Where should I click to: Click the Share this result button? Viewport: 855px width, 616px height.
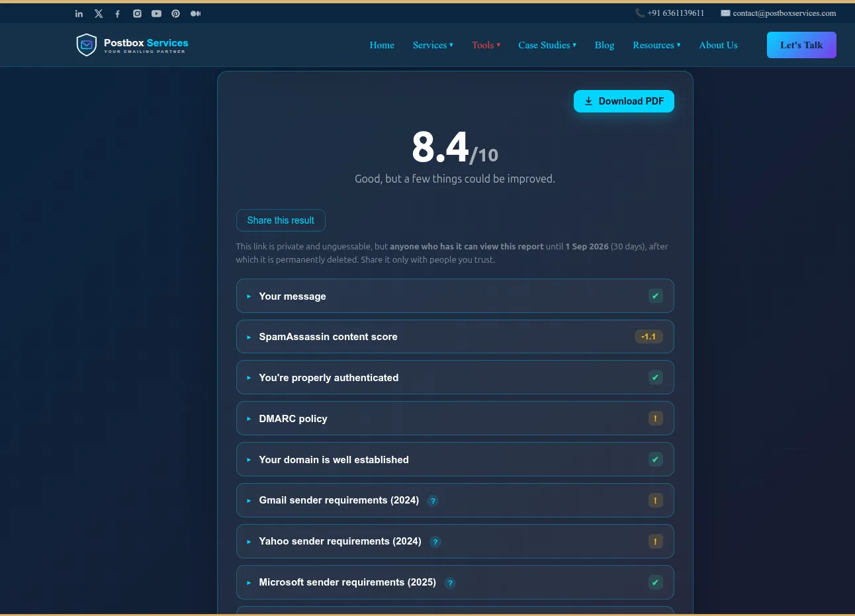point(281,220)
